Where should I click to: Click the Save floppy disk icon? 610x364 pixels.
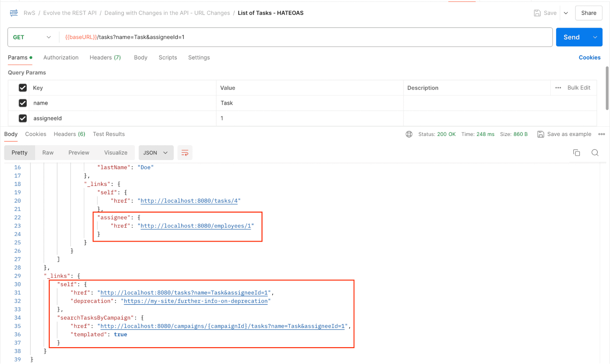(x=537, y=13)
